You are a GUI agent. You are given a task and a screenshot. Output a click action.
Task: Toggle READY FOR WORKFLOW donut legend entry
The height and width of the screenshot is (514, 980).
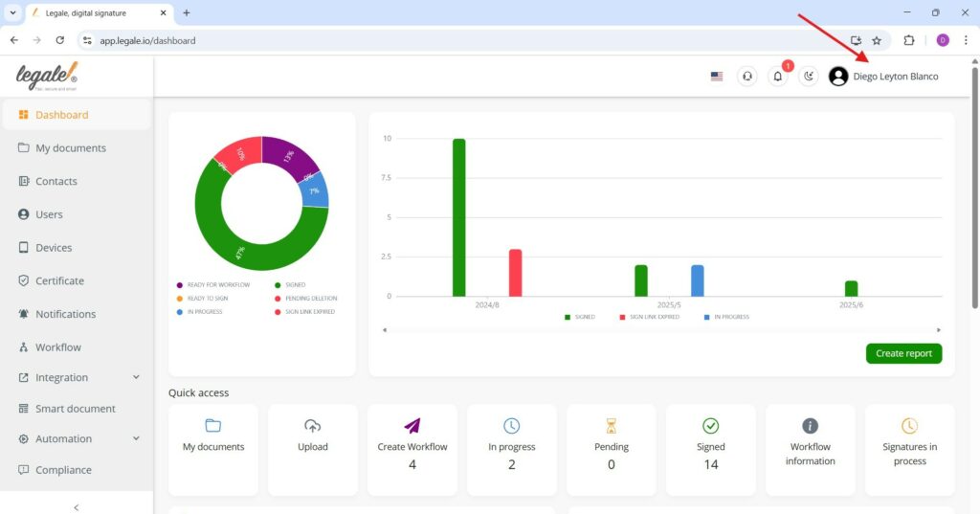[x=213, y=284]
